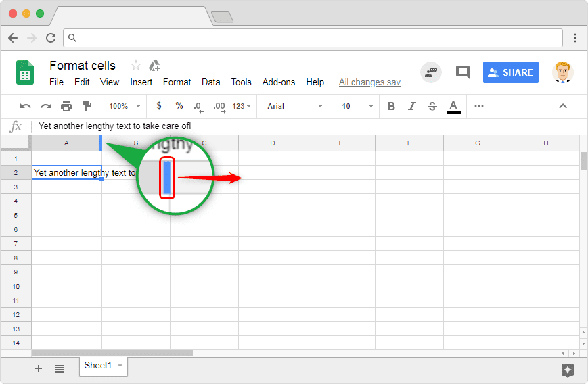Open the 123 number formats dropdown
The image size is (588, 384).
coord(241,106)
